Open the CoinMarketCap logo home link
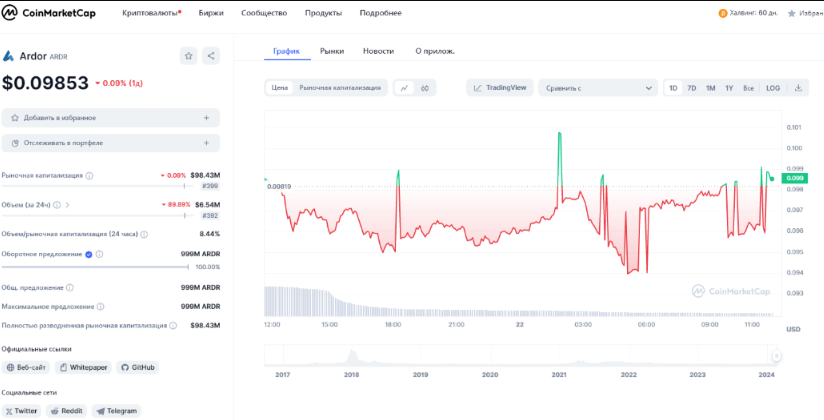Viewport: 824px width, 420px height. coord(49,13)
